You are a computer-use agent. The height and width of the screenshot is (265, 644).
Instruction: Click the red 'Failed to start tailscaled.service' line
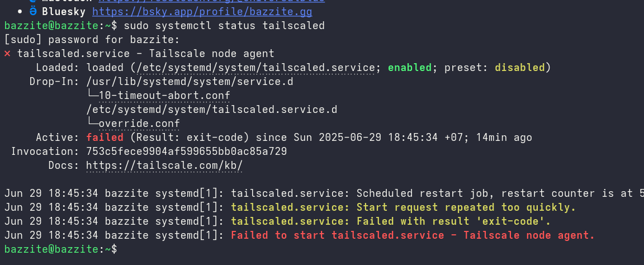(x=413, y=235)
